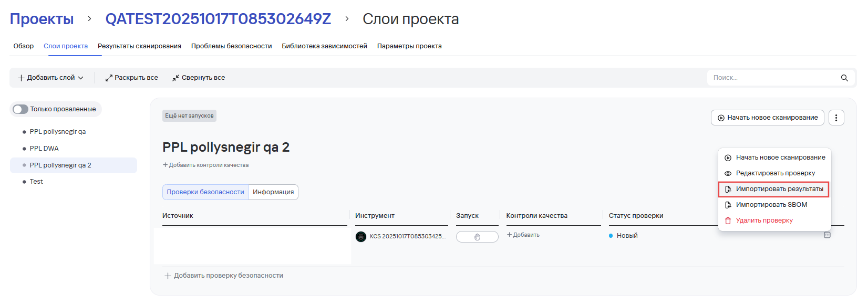Go to 'Проекты' breadcrumb link

tap(42, 19)
